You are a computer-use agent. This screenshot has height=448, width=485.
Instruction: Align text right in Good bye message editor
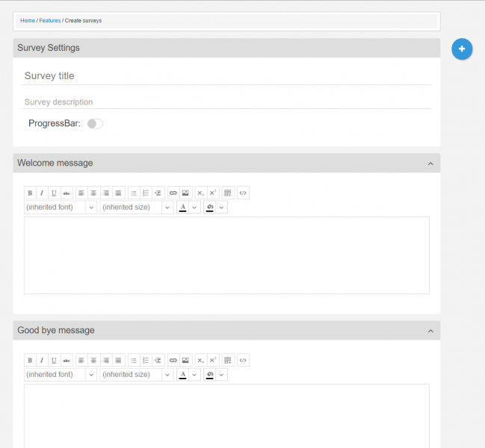(x=106, y=360)
